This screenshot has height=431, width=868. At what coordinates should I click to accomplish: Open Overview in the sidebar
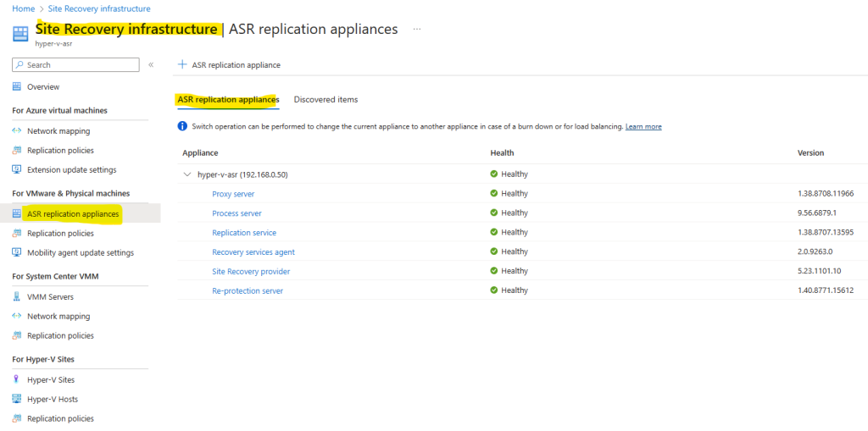(x=43, y=87)
